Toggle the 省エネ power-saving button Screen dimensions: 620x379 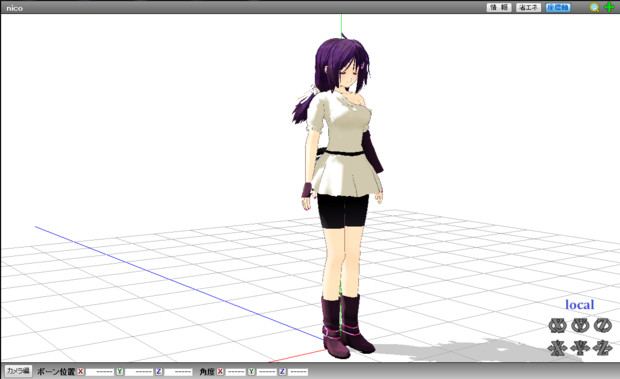(528, 7)
